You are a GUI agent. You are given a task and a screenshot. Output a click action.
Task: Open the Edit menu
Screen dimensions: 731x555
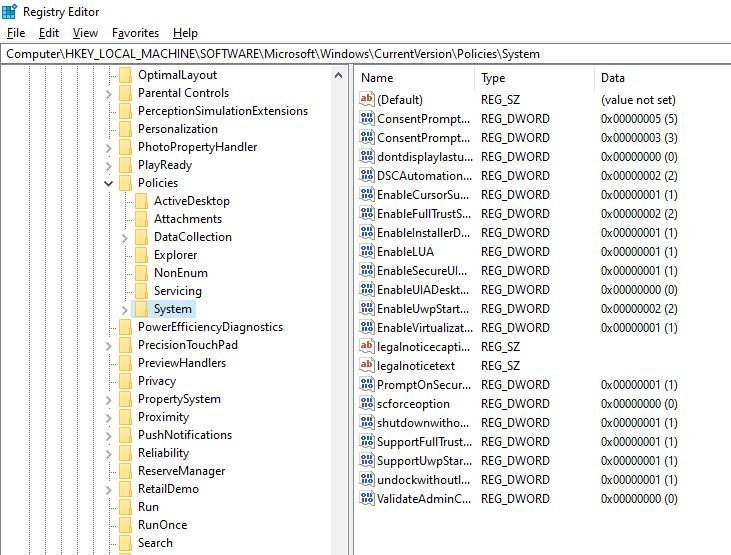tap(48, 33)
